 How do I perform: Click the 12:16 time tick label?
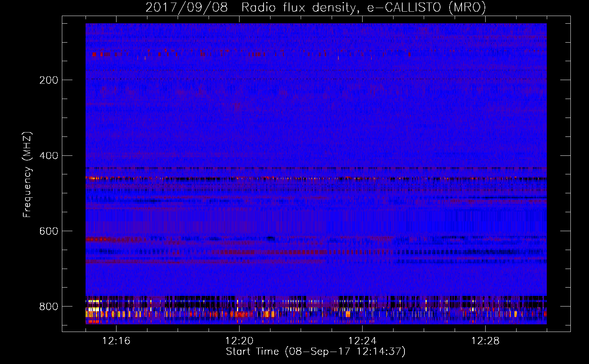[x=116, y=341]
